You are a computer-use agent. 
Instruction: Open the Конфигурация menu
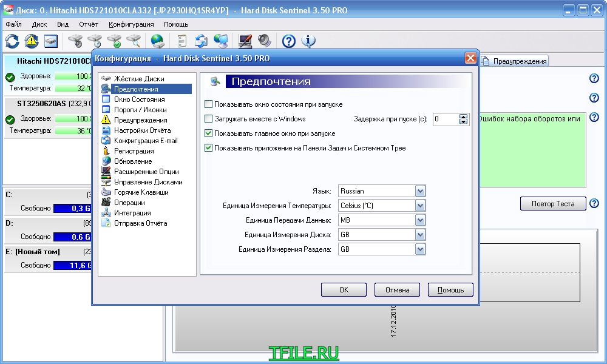(131, 24)
